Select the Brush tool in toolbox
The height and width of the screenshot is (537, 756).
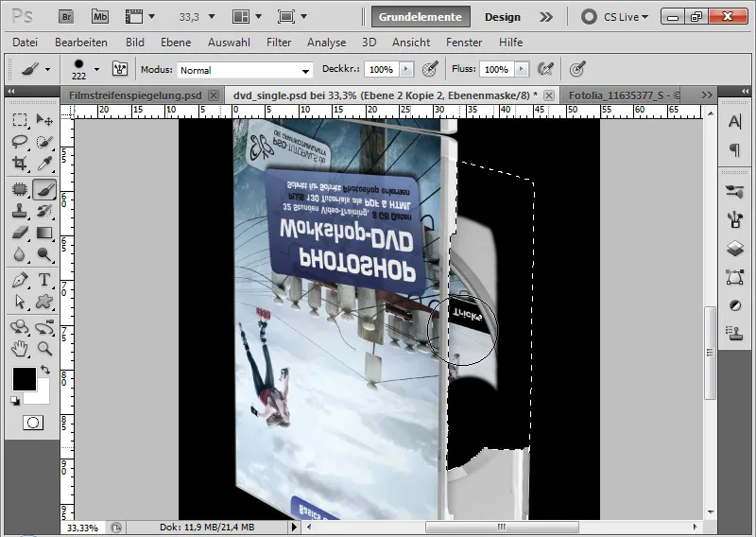pos(44,189)
